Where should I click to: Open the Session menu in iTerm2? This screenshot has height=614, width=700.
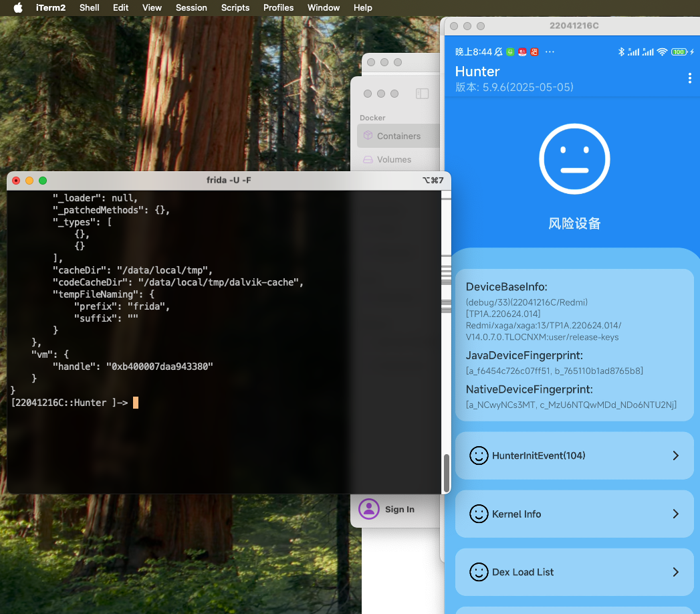[x=191, y=7]
